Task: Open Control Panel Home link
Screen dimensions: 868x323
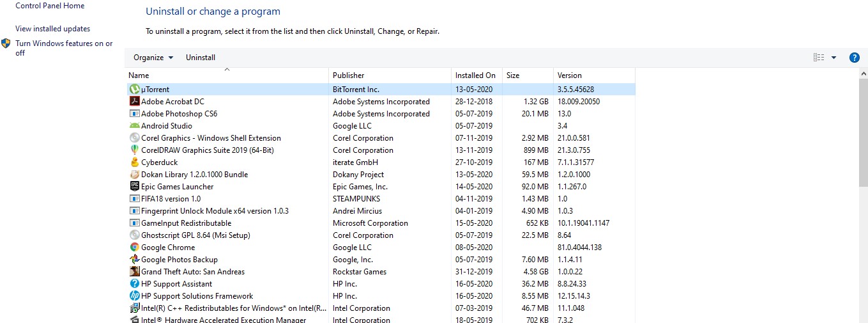Action: pyautogui.click(x=50, y=6)
